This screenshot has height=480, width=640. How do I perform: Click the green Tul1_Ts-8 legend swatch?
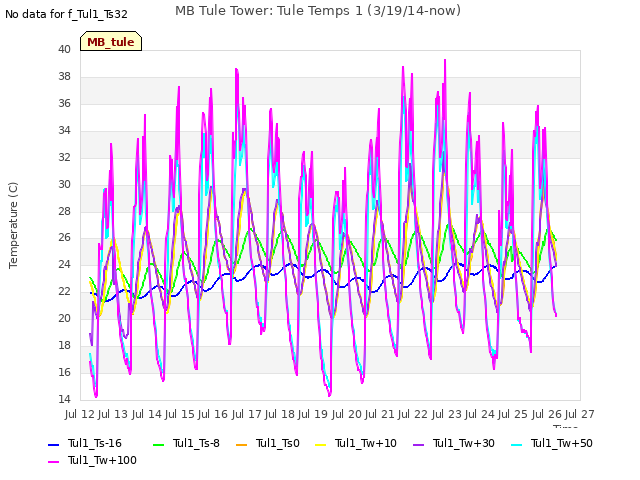click(x=158, y=444)
